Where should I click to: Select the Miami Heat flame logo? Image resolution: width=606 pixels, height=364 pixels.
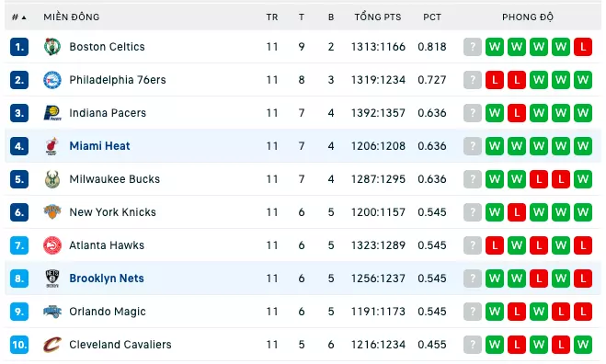coord(52,146)
